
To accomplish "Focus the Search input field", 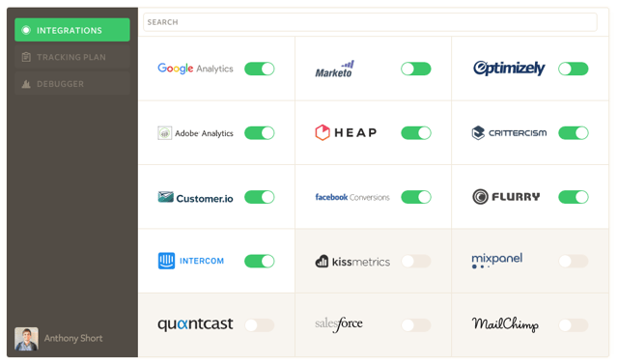I will (x=370, y=22).
